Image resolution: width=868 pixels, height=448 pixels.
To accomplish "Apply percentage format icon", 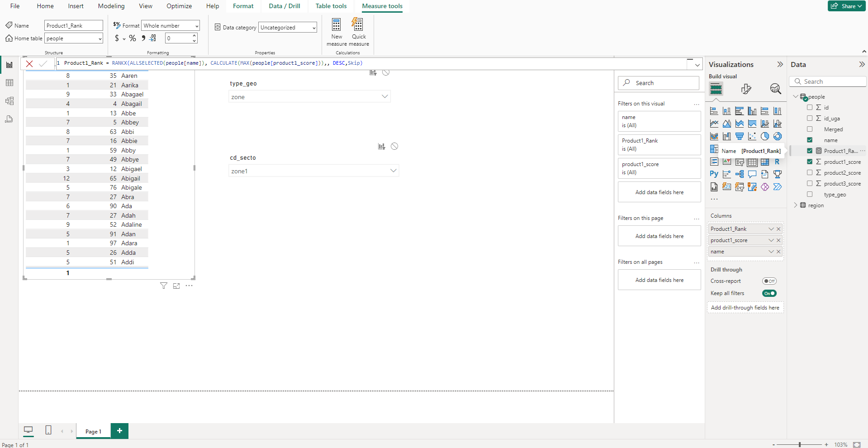I will point(133,38).
